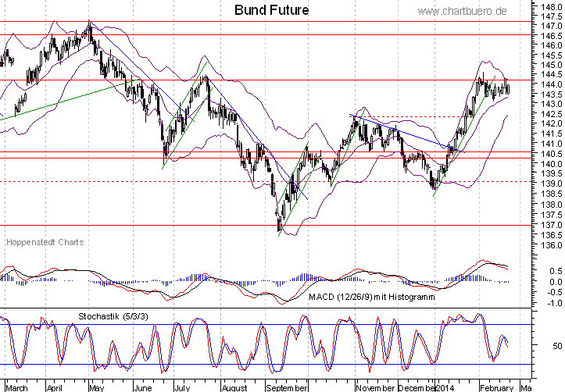Image resolution: width=565 pixels, height=392 pixels.
Task: Click the 147.0 price axis value
Action: point(552,26)
